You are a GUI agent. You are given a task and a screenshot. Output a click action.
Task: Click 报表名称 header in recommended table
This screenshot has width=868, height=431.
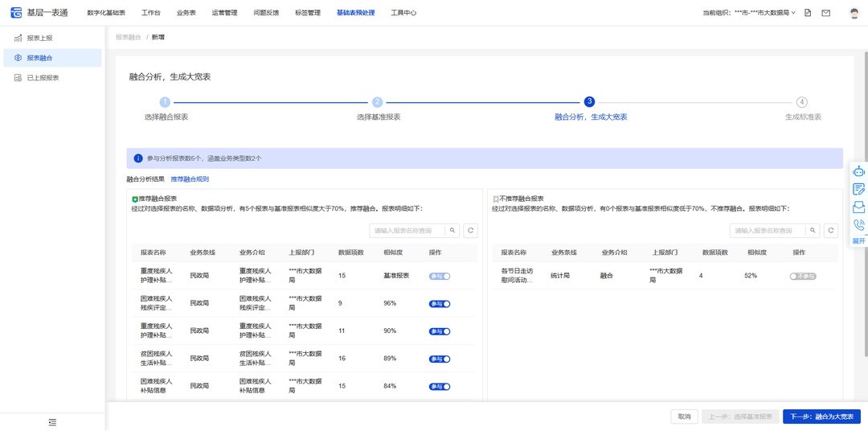(153, 252)
